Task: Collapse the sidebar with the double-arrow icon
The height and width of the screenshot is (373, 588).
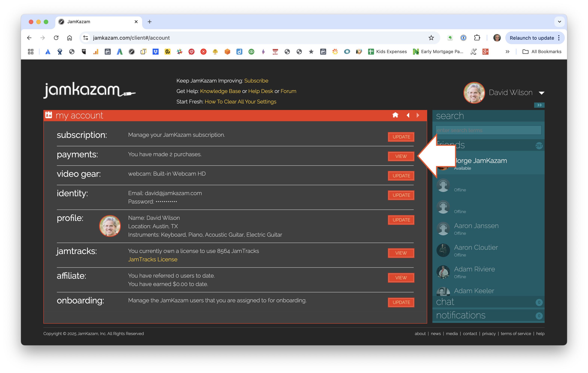Action: click(539, 105)
